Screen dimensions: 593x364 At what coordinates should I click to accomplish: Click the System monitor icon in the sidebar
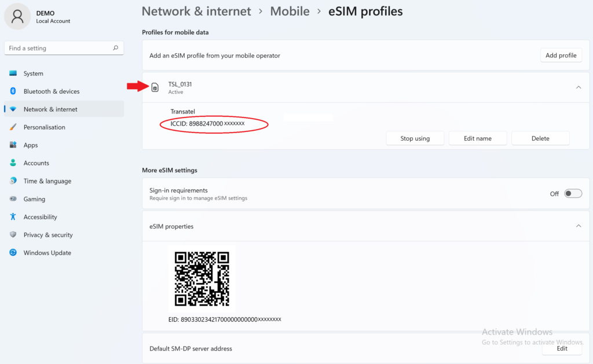click(13, 73)
